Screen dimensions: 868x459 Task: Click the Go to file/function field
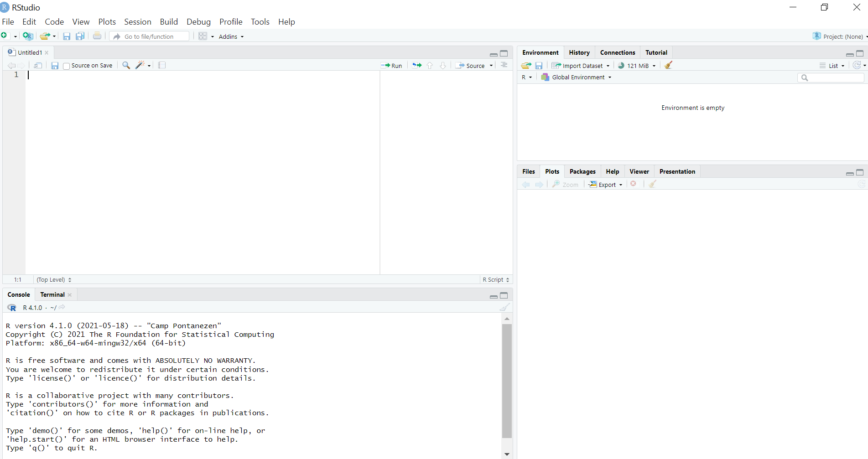pyautogui.click(x=150, y=36)
